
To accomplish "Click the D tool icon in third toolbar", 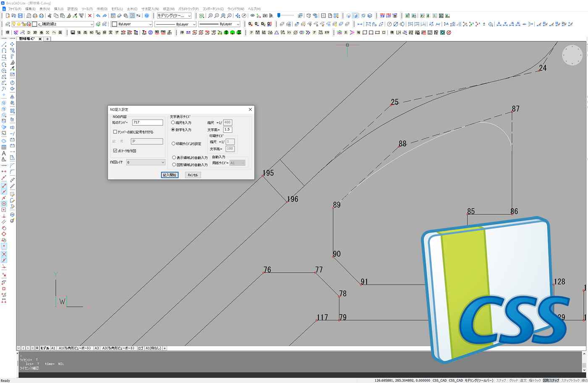I will 29,32.
